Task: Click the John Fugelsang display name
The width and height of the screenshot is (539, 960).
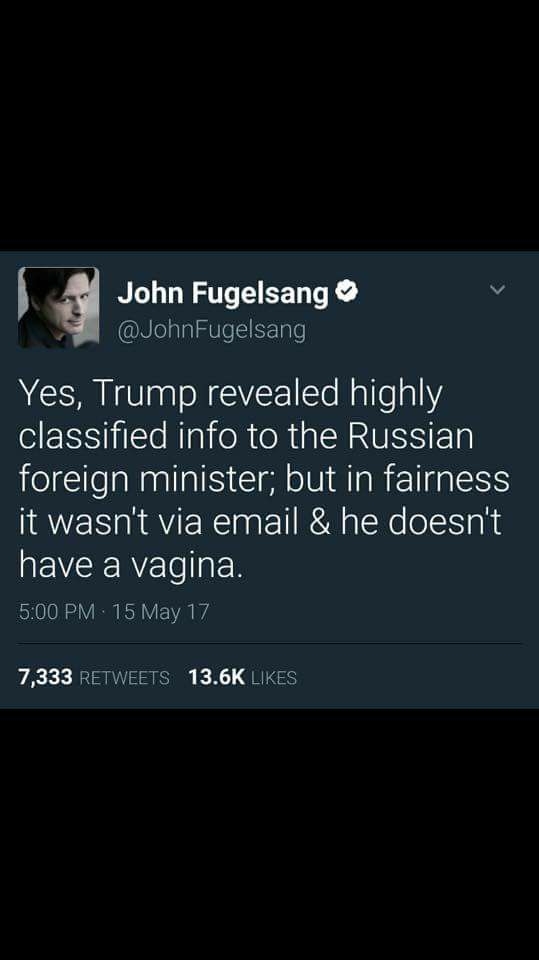Action: 223,293
